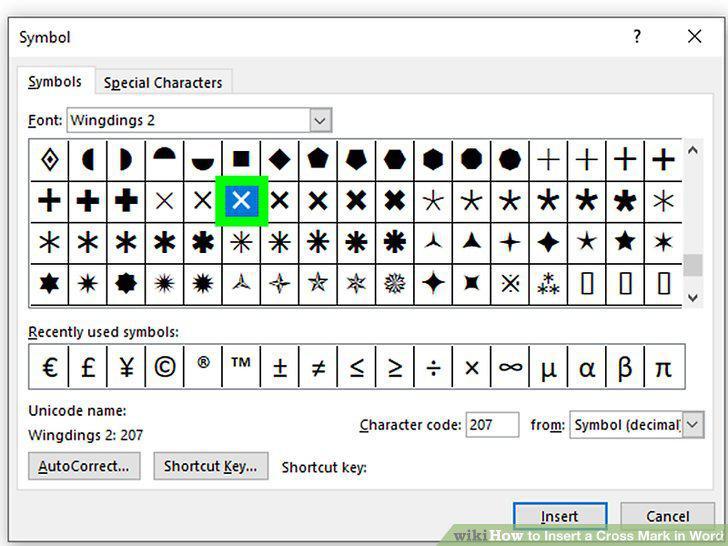Screen dimensions: 728x546
Task: Switch to the Special Characters tab
Action: point(163,83)
